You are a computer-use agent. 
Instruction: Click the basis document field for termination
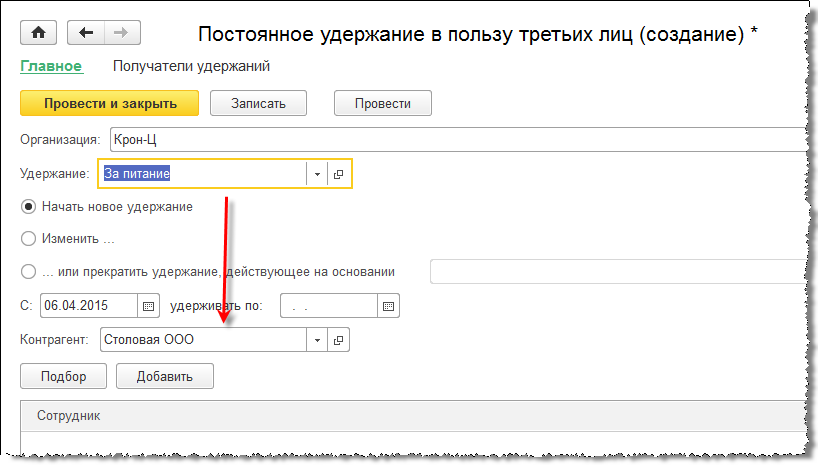point(619,271)
